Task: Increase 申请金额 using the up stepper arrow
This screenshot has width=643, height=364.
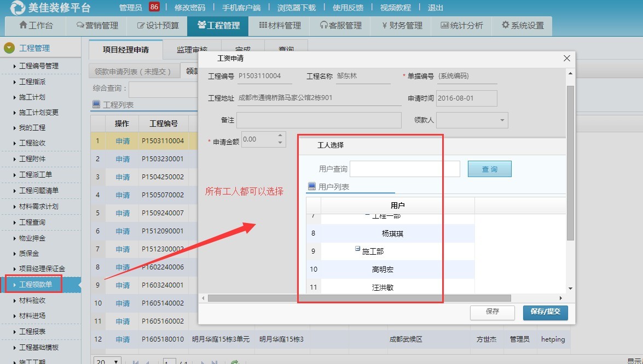Action: (x=281, y=136)
